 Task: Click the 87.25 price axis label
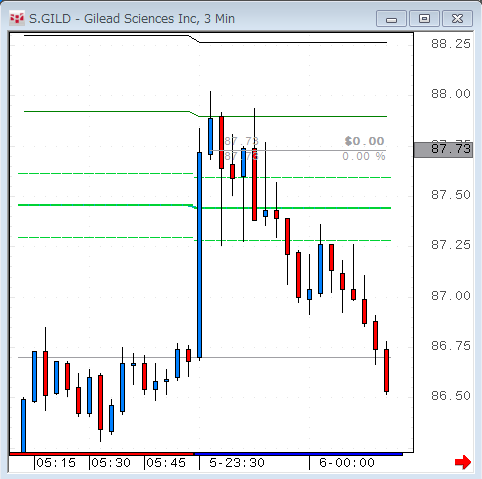(451, 245)
